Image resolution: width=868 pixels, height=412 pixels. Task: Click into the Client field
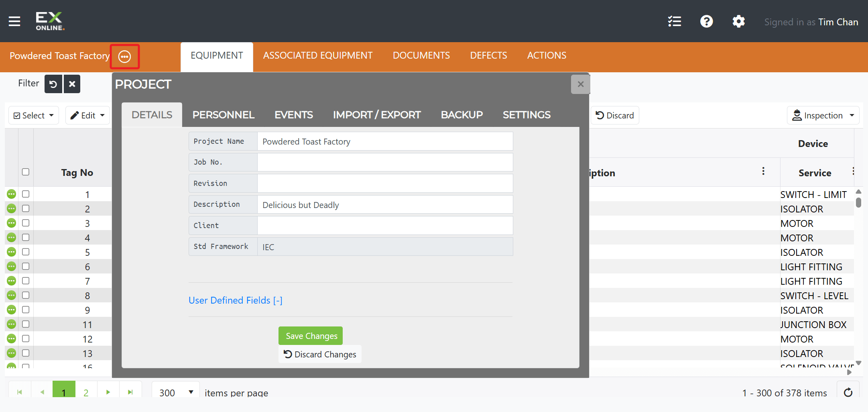click(385, 226)
